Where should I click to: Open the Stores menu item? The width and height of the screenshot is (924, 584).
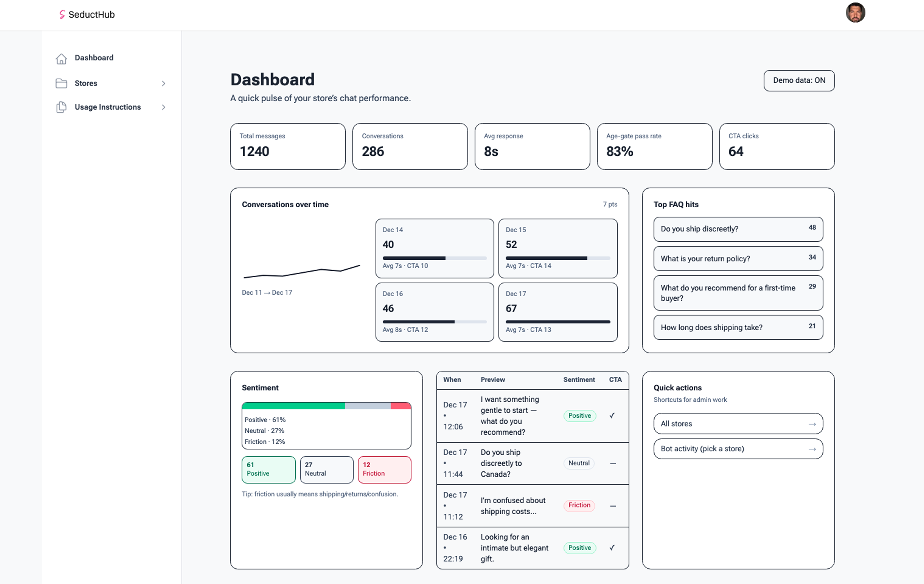(86, 83)
